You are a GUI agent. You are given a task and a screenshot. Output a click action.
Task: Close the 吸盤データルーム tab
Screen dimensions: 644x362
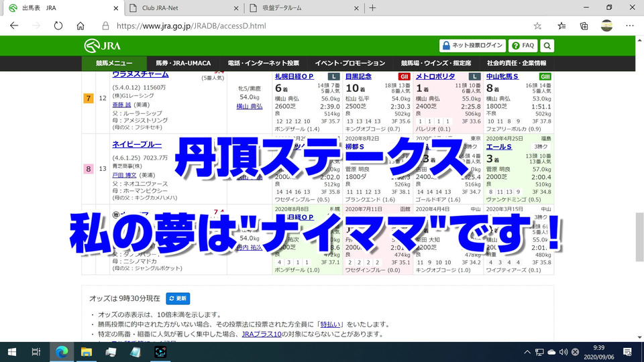356,8
